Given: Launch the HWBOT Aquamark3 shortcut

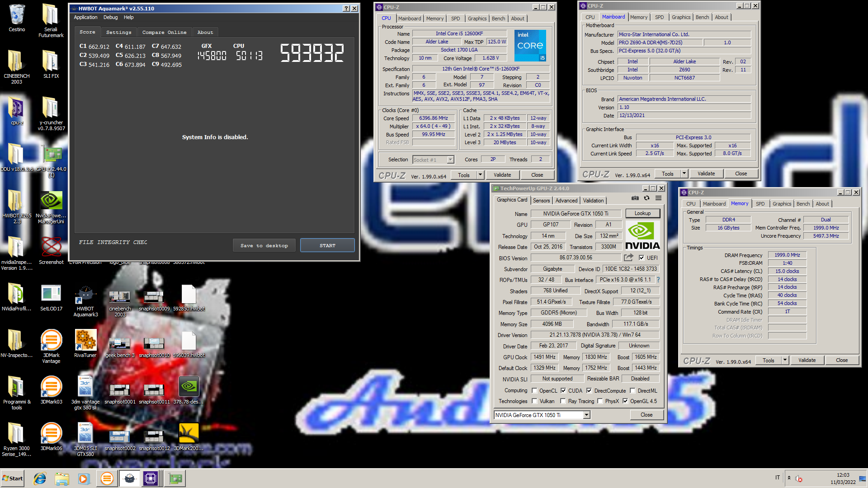Looking at the screenshot, I should (85, 300).
